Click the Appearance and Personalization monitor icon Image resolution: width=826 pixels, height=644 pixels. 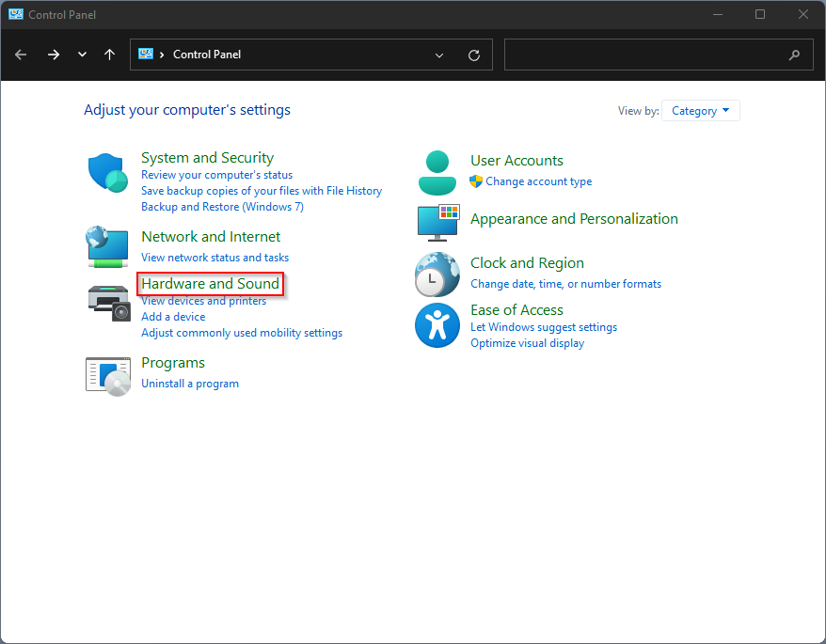pyautogui.click(x=438, y=223)
